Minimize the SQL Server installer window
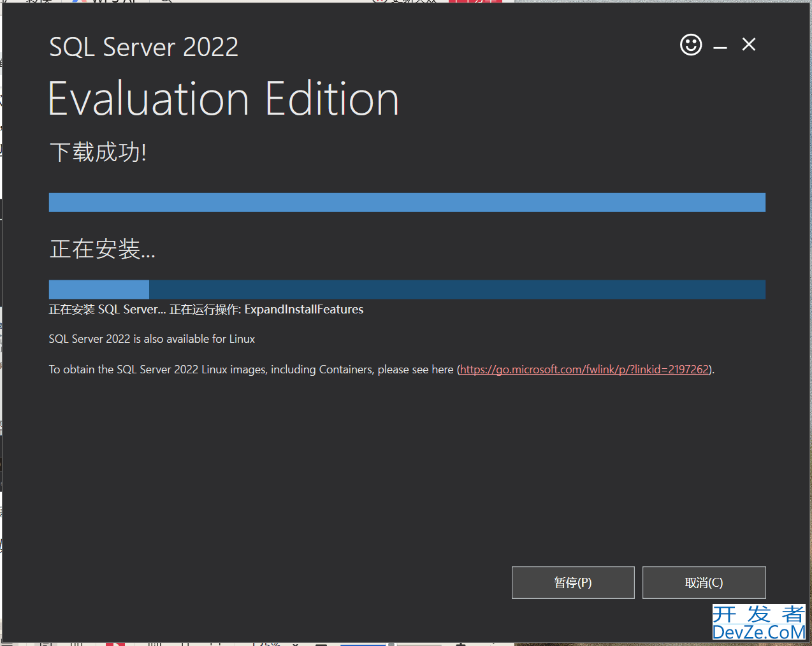This screenshot has width=812, height=646. 720,47
